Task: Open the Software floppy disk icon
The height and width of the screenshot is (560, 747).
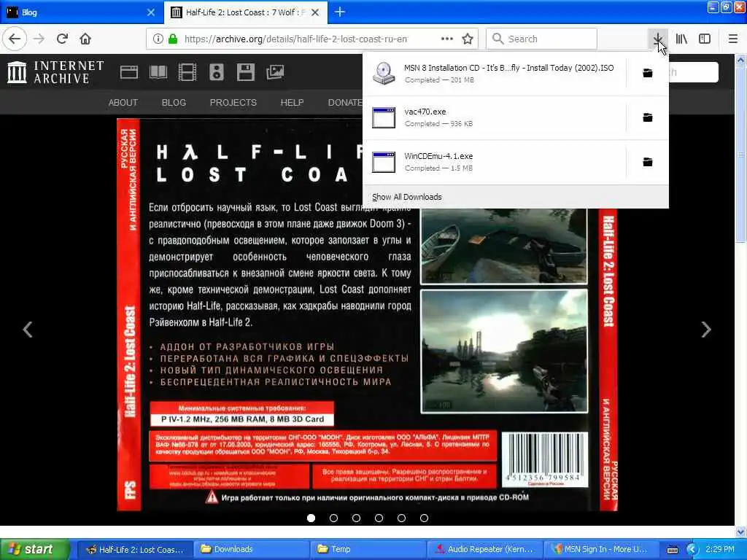Action: point(245,72)
